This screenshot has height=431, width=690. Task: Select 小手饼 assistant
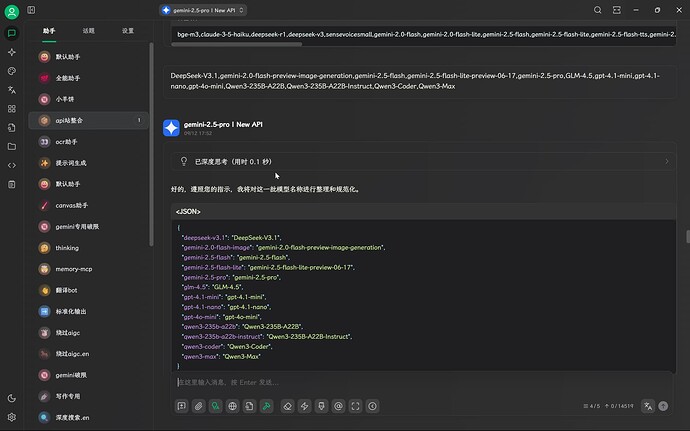click(x=88, y=99)
